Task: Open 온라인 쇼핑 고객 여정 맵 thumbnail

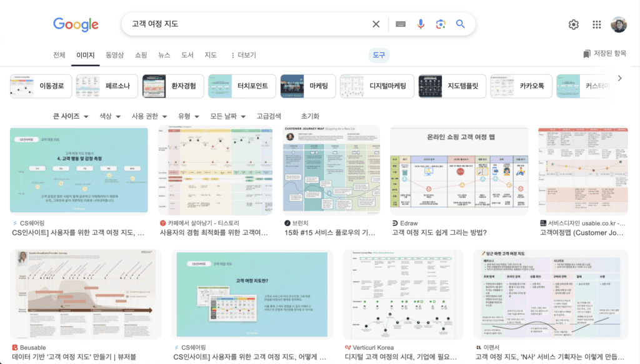Action: pyautogui.click(x=459, y=170)
